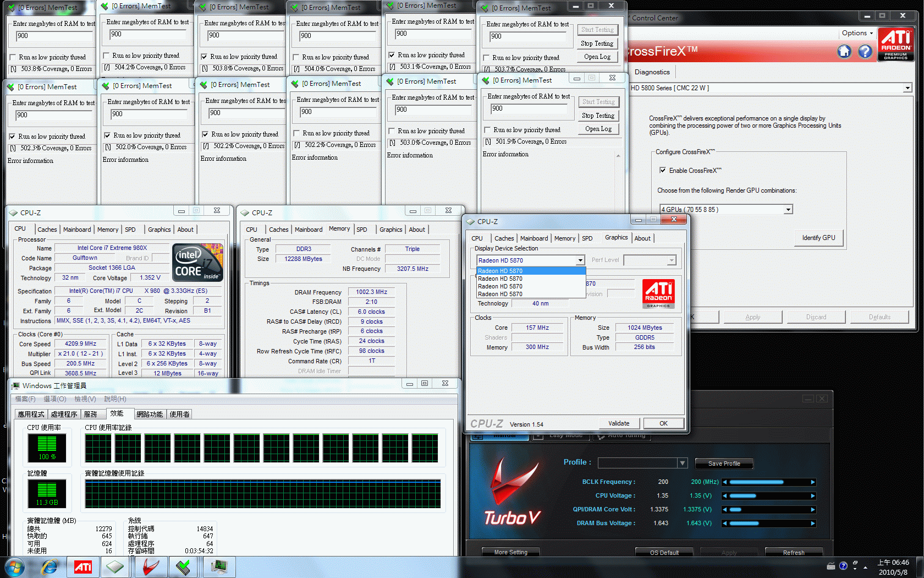Select the MemTest green checkmark taskbar icon
924x578 pixels.
(184, 567)
